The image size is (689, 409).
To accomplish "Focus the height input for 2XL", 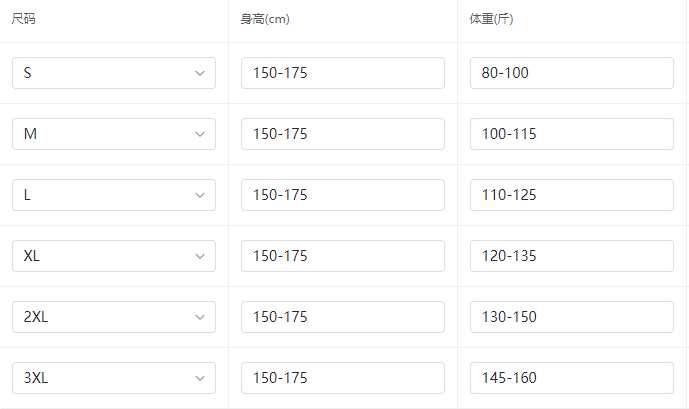I will pos(343,317).
